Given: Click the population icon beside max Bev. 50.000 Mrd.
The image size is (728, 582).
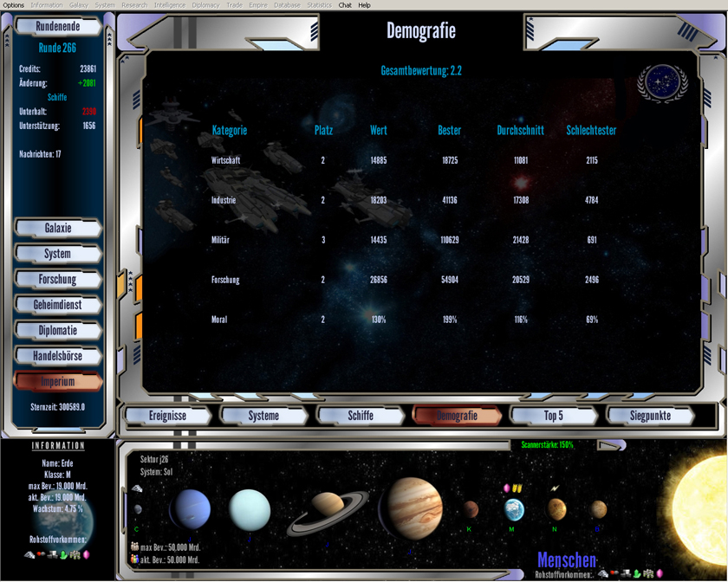Looking at the screenshot, I should [135, 546].
